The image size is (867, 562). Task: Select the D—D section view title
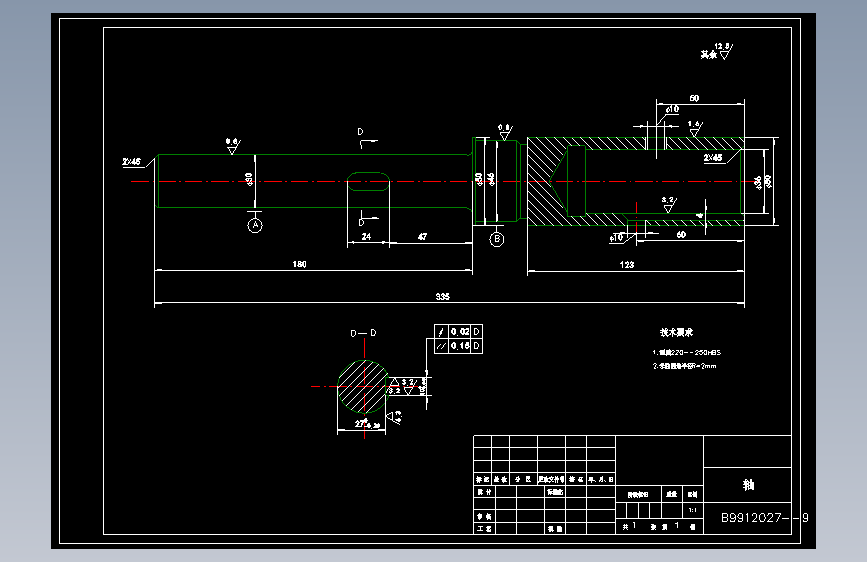[x=363, y=333]
